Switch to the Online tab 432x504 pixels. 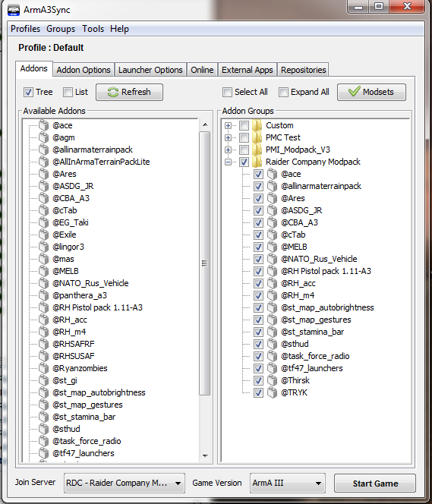pyautogui.click(x=202, y=70)
